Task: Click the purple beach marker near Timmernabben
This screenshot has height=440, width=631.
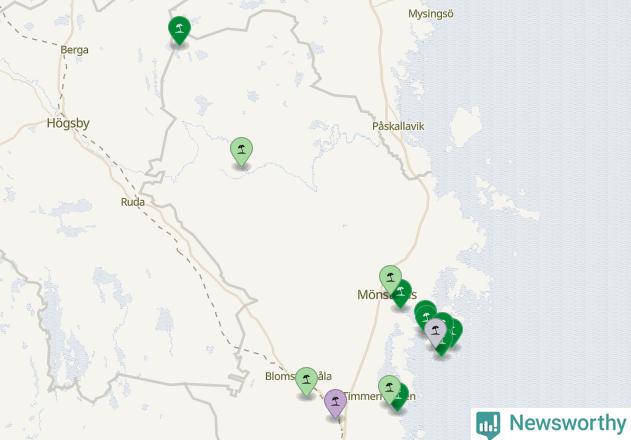Action: (335, 403)
